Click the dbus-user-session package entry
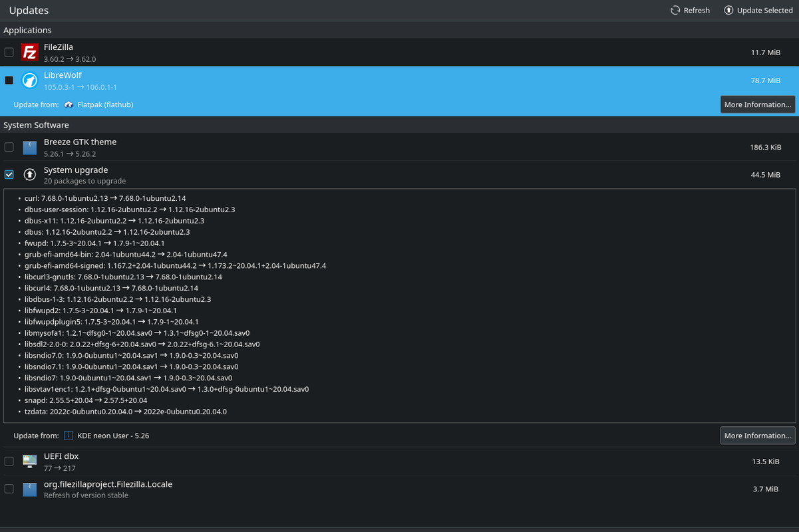Screen dimensions: 799x532 [130, 209]
